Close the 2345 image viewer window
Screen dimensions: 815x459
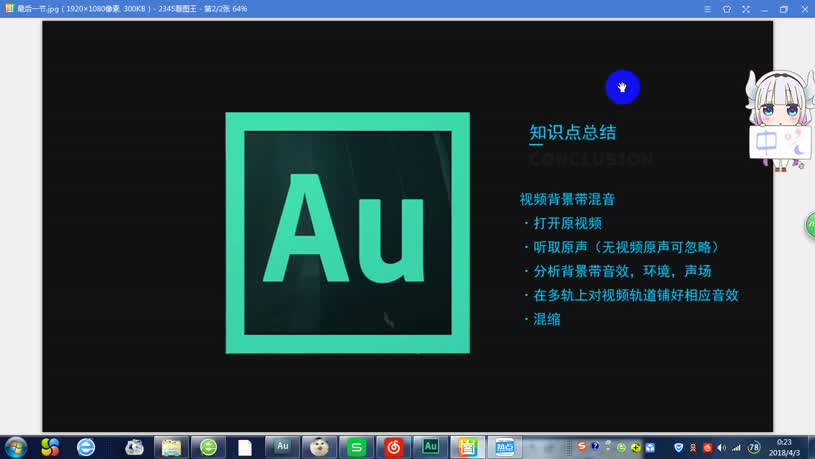tap(804, 9)
